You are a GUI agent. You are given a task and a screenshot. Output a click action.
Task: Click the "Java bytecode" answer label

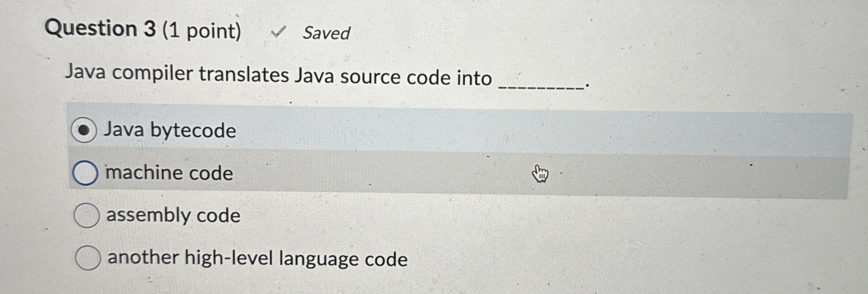tap(168, 130)
